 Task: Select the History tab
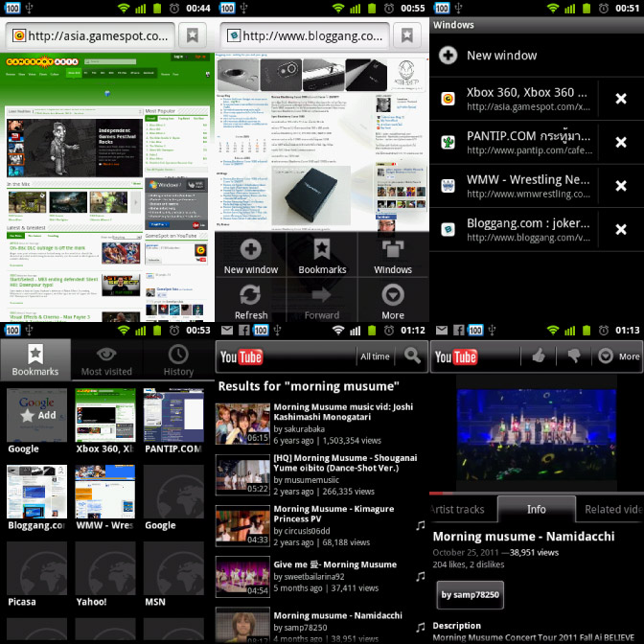(178, 359)
